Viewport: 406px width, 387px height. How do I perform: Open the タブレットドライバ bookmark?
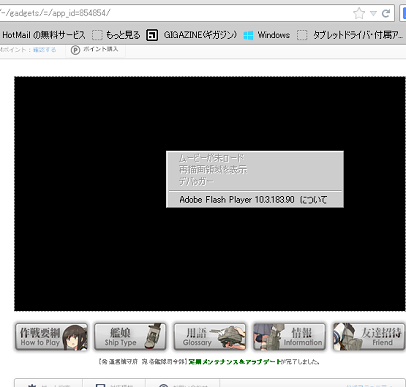click(358, 35)
